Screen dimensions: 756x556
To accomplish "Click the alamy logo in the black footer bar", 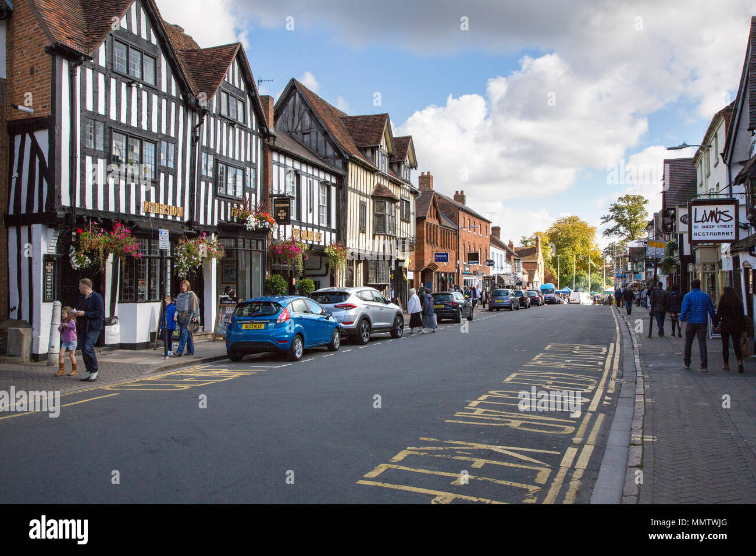I will 59,530.
